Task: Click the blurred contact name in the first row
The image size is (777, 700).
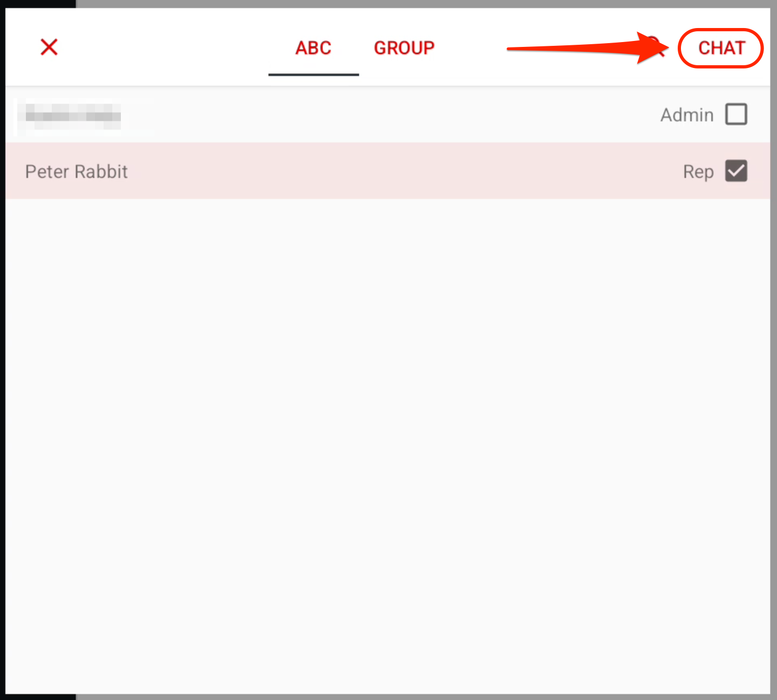Action: pyautogui.click(x=73, y=116)
